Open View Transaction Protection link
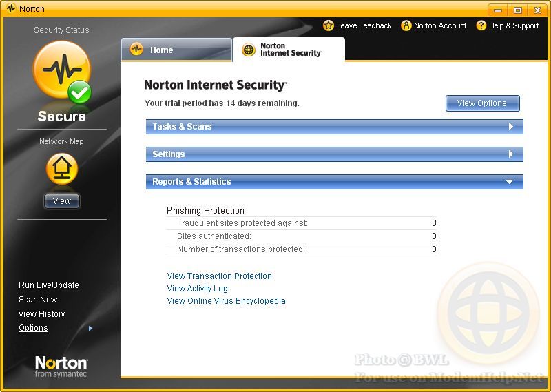Viewport: 551px width, 392px height. pyautogui.click(x=219, y=276)
